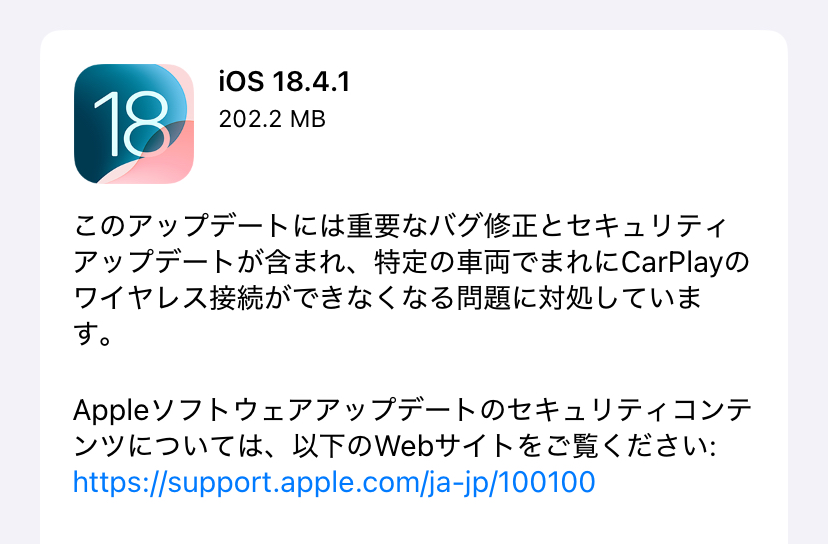The width and height of the screenshot is (828, 544).
Task: Select the iOS 18.4.1 title text
Action: [x=284, y=82]
